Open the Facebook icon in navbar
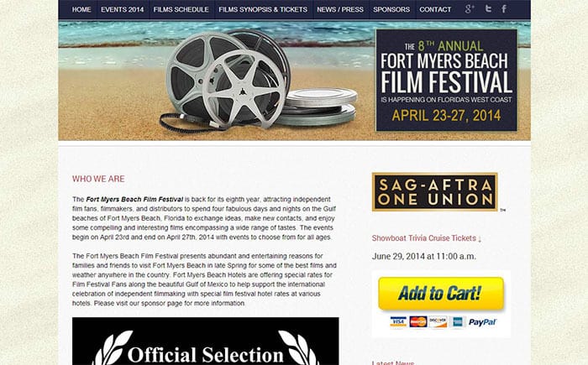 tap(504, 9)
